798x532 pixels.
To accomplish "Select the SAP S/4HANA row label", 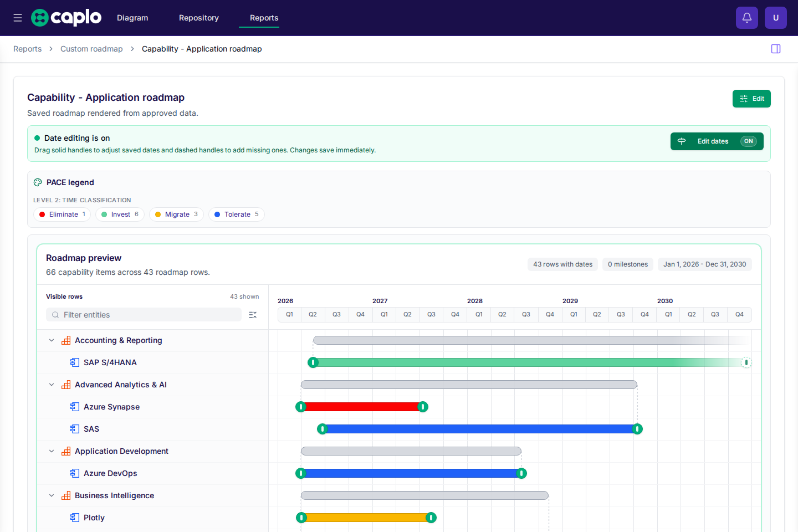I will pyautogui.click(x=110, y=362).
